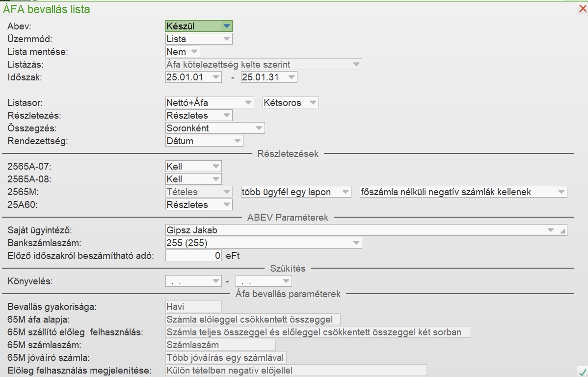The width and height of the screenshot is (588, 377).
Task: Click the 65M számlaszám field
Action: (x=220, y=345)
